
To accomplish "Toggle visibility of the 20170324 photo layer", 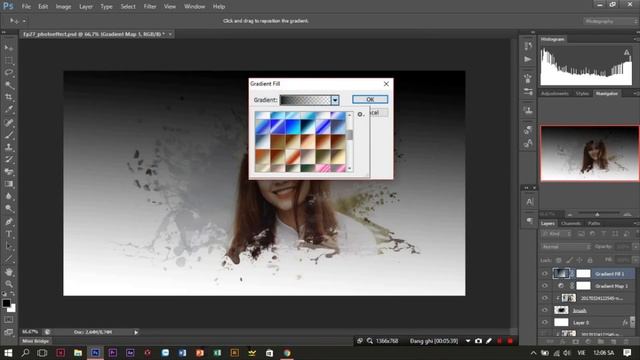I will pyautogui.click(x=544, y=298).
